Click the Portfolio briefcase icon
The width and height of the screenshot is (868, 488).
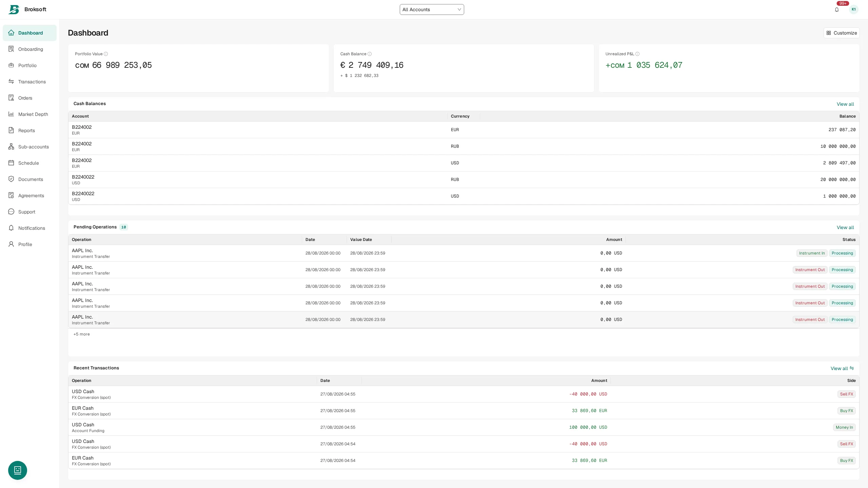click(x=11, y=65)
